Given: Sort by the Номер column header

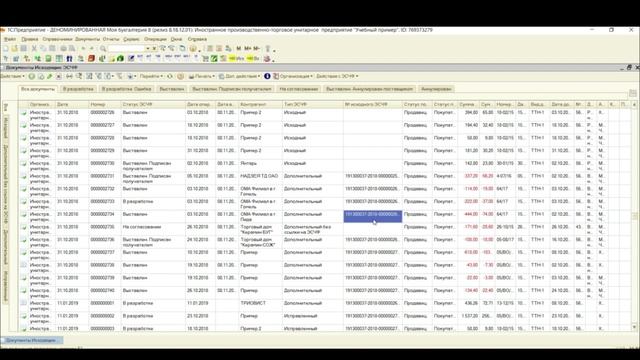Looking at the screenshot, I should [105, 104].
